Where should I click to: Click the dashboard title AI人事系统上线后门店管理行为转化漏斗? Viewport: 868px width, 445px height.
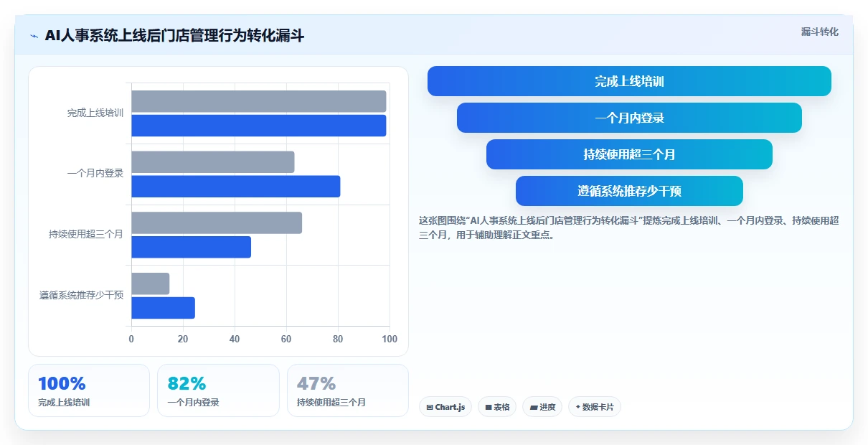174,36
